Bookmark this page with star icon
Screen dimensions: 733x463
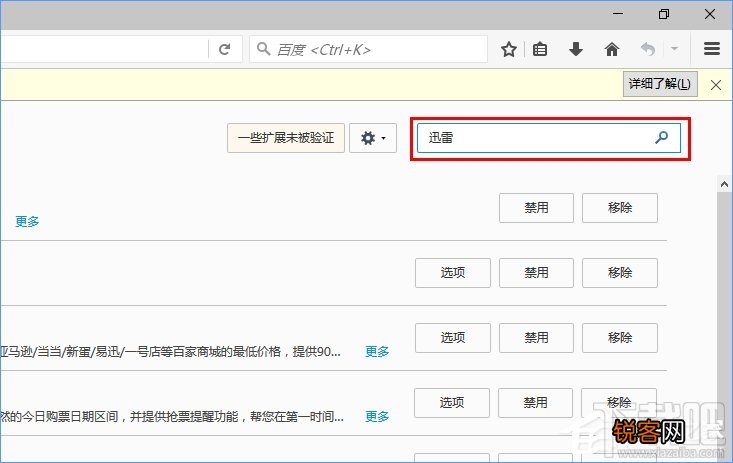(509, 49)
